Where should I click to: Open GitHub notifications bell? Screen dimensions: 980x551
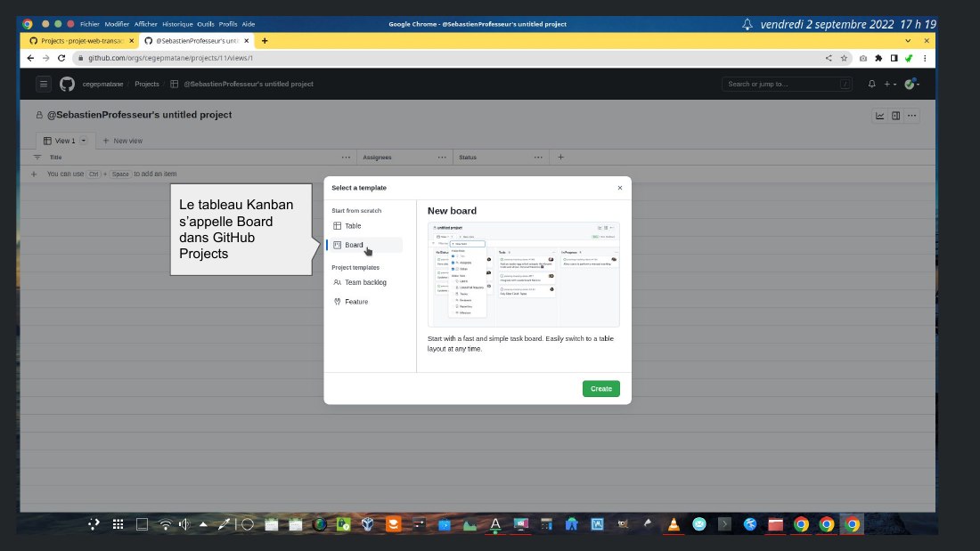pos(871,84)
